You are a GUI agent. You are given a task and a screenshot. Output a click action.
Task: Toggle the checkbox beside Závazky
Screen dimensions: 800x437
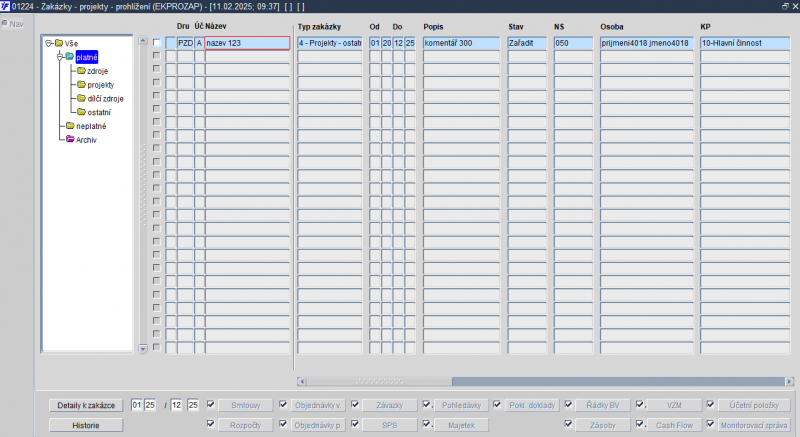click(x=355, y=404)
